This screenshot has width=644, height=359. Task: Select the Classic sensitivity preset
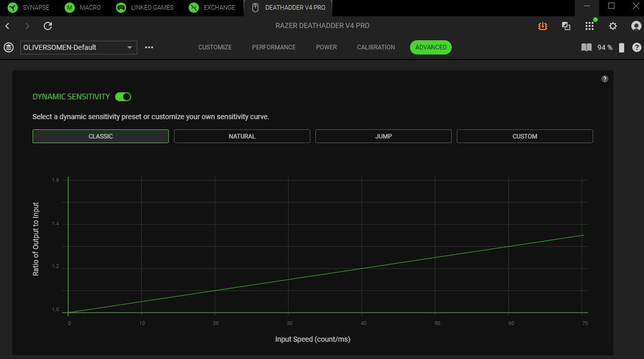(101, 136)
